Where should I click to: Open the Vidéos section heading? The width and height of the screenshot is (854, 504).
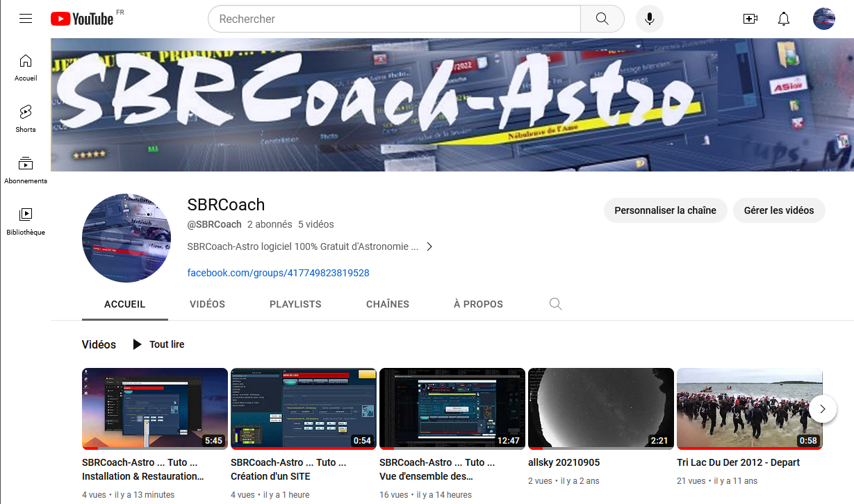pyautogui.click(x=99, y=344)
